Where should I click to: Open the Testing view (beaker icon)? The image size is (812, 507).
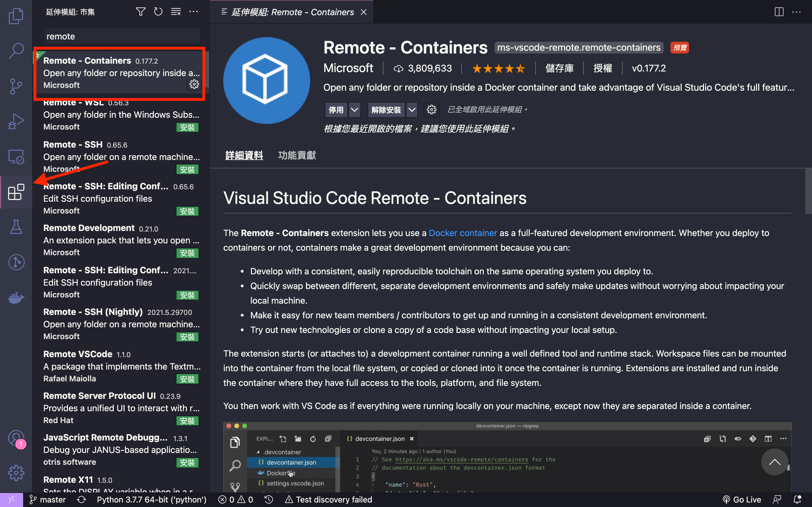16,227
